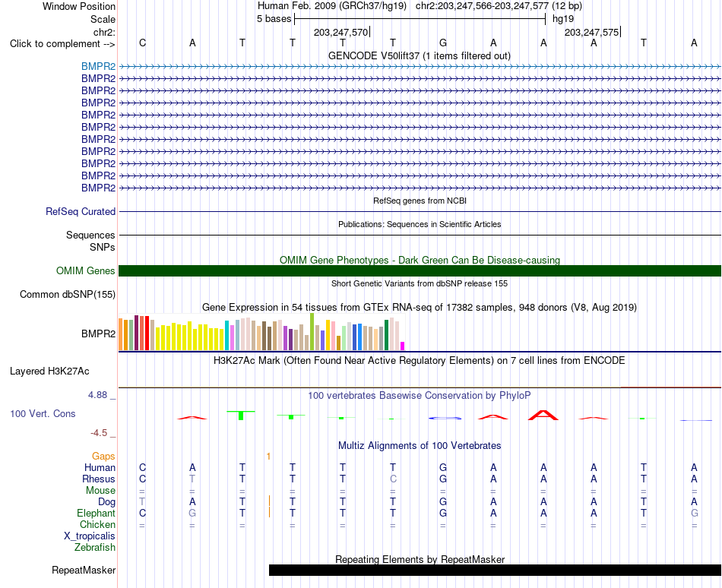Image resolution: width=722 pixels, height=588 pixels.
Task: Click the Zebrafish species row label
Action: click(x=95, y=548)
